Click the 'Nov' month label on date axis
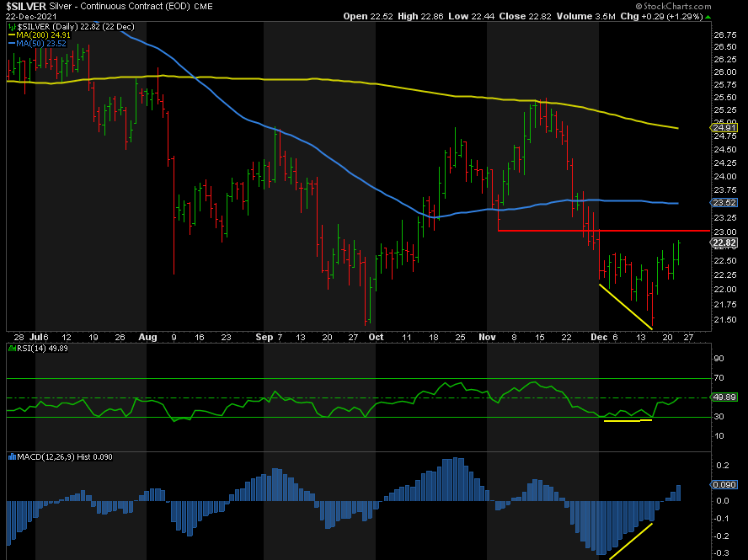This screenshot has width=748, height=560. click(487, 337)
